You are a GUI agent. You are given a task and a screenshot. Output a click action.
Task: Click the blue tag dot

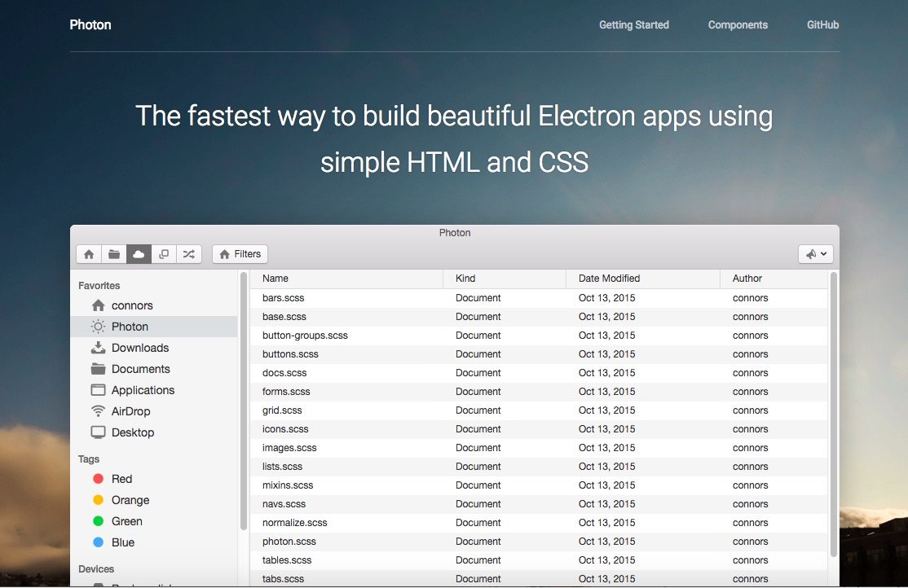(99, 542)
